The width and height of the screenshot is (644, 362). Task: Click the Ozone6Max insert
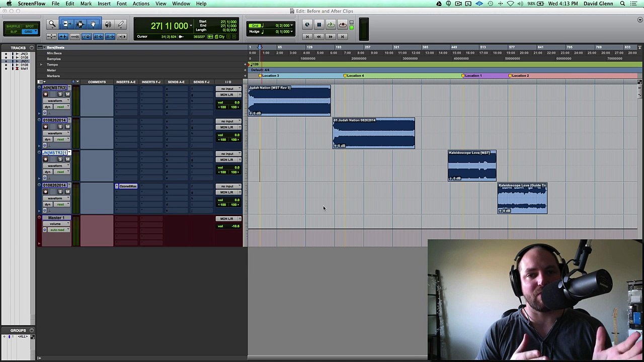tap(127, 187)
